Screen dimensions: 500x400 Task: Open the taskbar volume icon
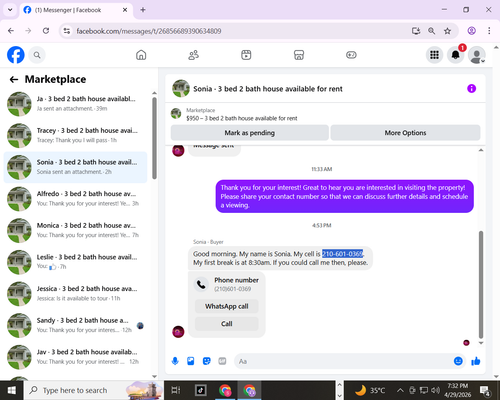pyautogui.click(x=435, y=390)
